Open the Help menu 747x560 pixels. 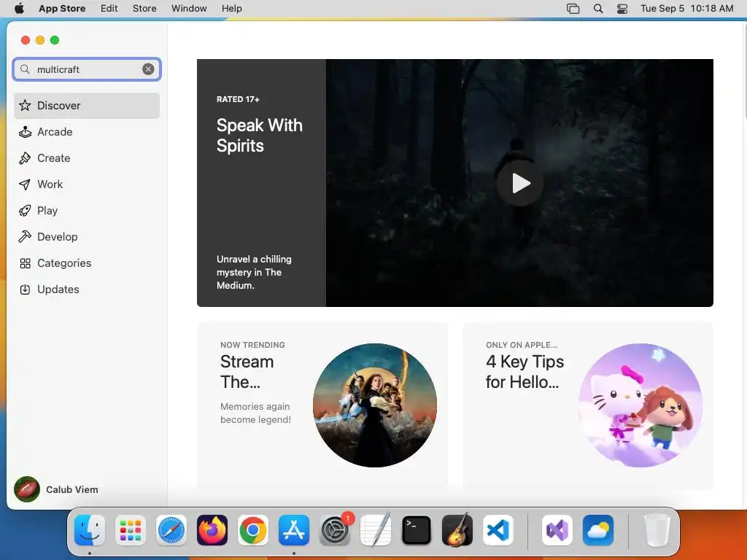point(231,9)
